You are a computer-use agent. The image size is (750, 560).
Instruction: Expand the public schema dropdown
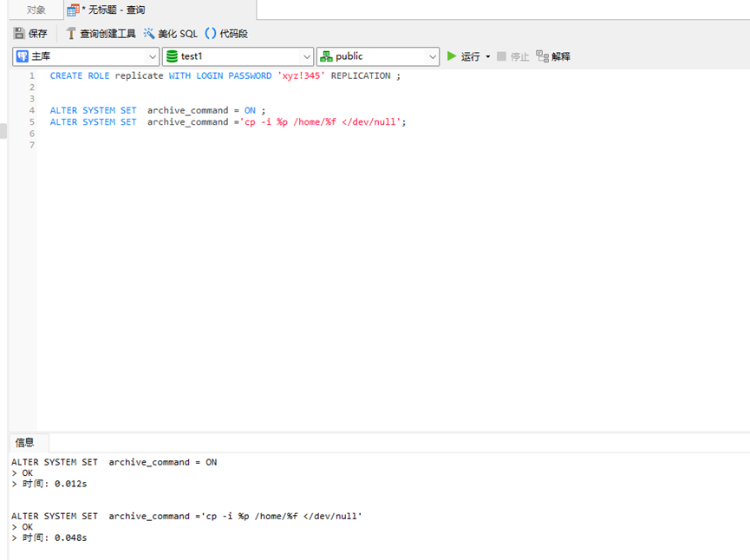coord(433,56)
